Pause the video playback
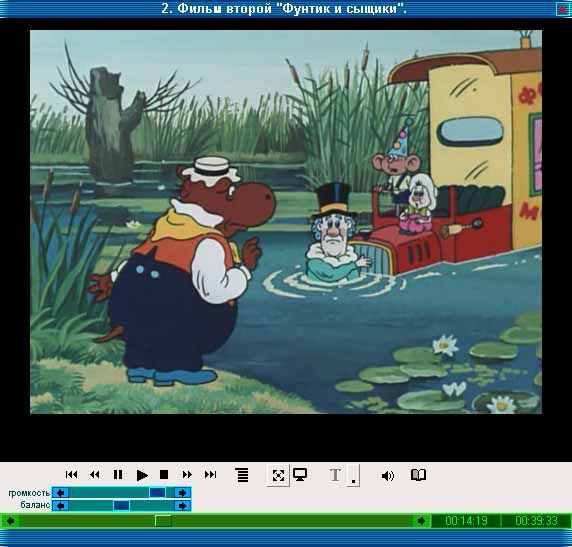 pos(118,474)
